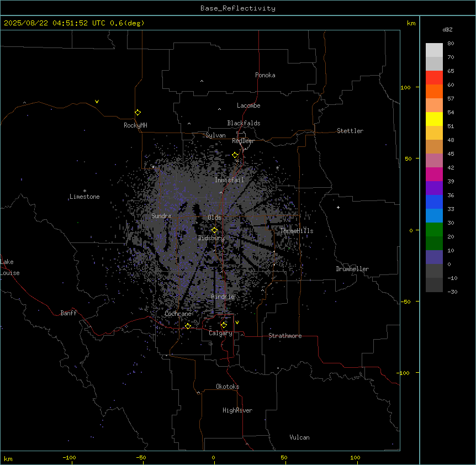Image resolution: width=476 pixels, height=465 pixels.
Task: Click the Stettler city label
Action: pyautogui.click(x=350, y=131)
